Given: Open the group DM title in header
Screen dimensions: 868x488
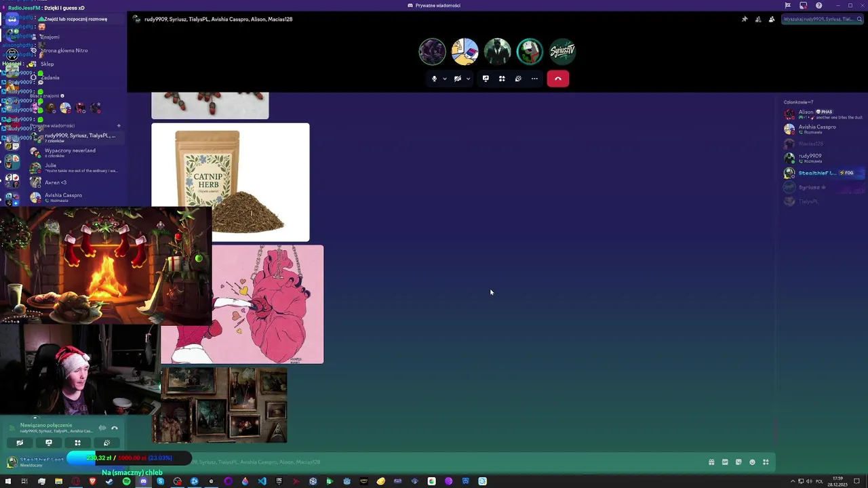Looking at the screenshot, I should tap(218, 19).
